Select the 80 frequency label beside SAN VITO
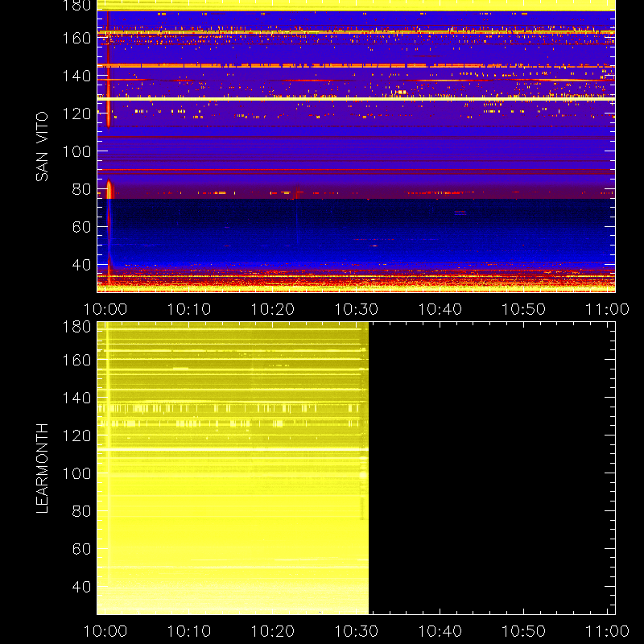 pos(81,189)
